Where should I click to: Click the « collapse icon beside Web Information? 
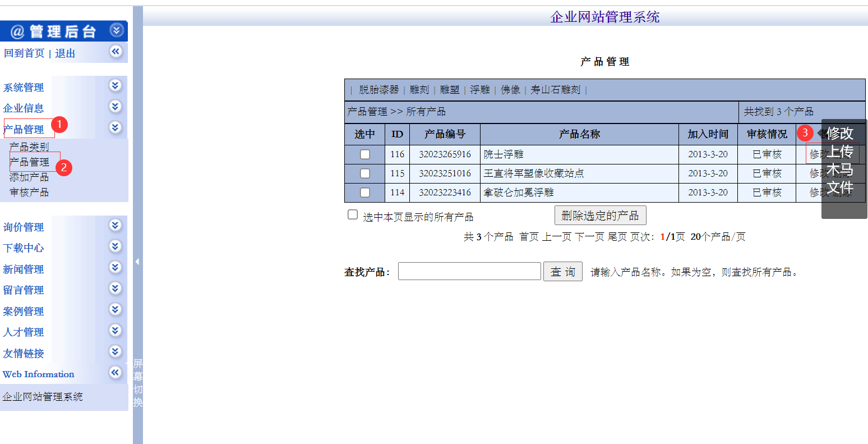pos(115,372)
